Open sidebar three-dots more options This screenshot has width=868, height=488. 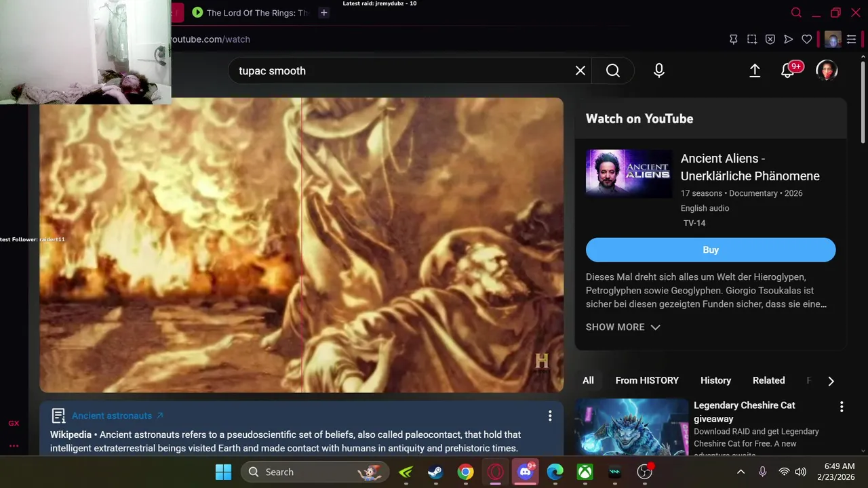coord(14,446)
